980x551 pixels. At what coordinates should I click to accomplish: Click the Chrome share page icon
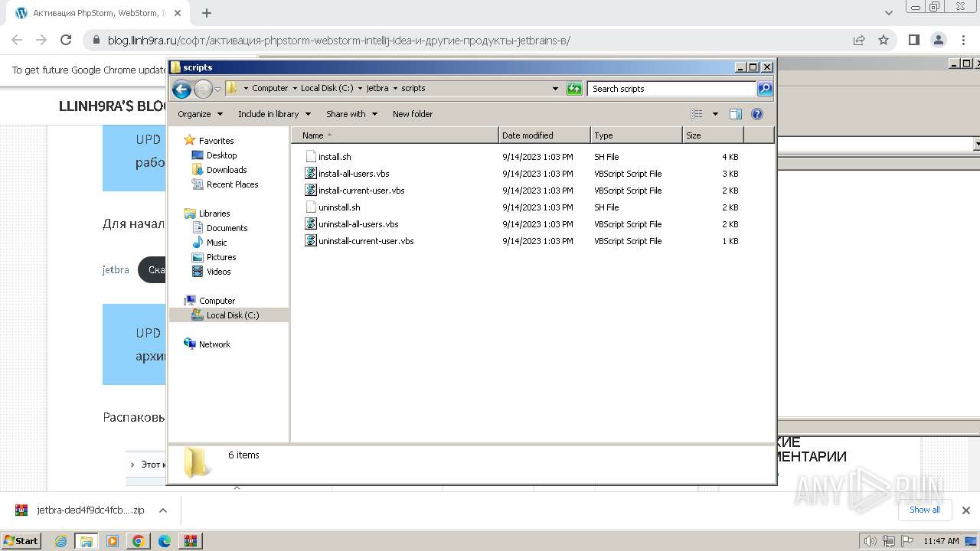(x=859, y=41)
